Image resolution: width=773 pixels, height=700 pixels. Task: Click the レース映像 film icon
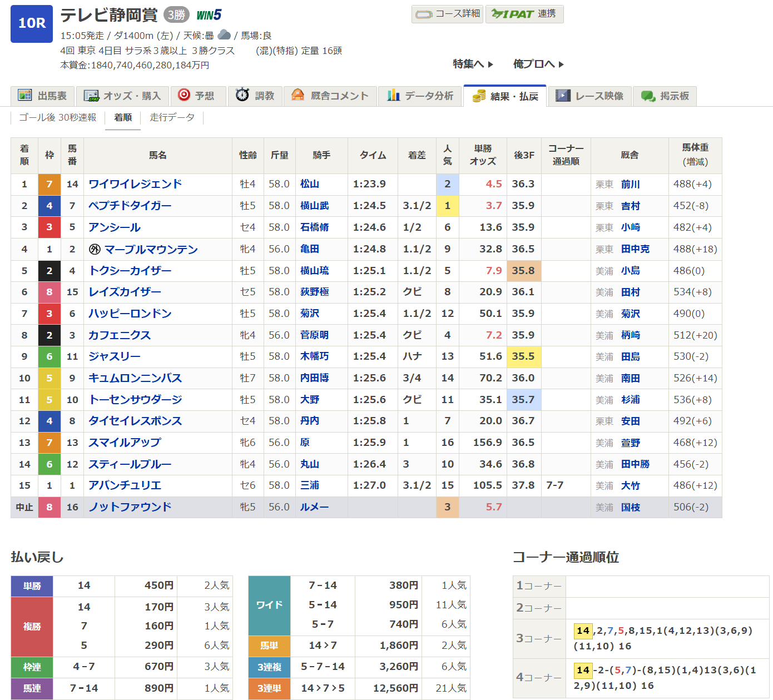[563, 96]
